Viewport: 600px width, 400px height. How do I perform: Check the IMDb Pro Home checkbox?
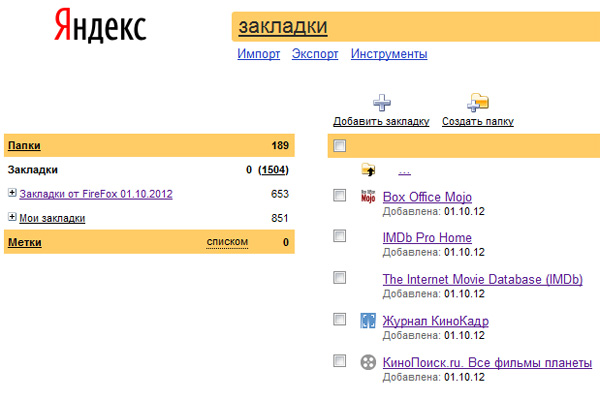(340, 236)
